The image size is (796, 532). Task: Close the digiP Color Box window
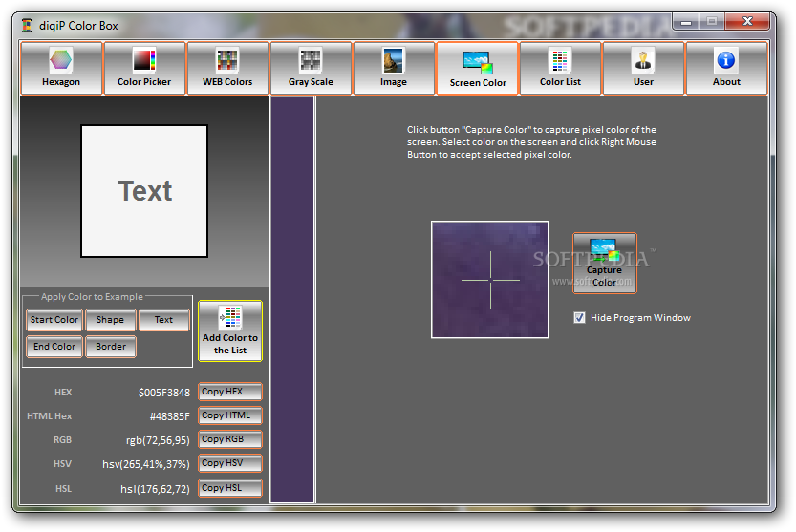click(x=746, y=21)
